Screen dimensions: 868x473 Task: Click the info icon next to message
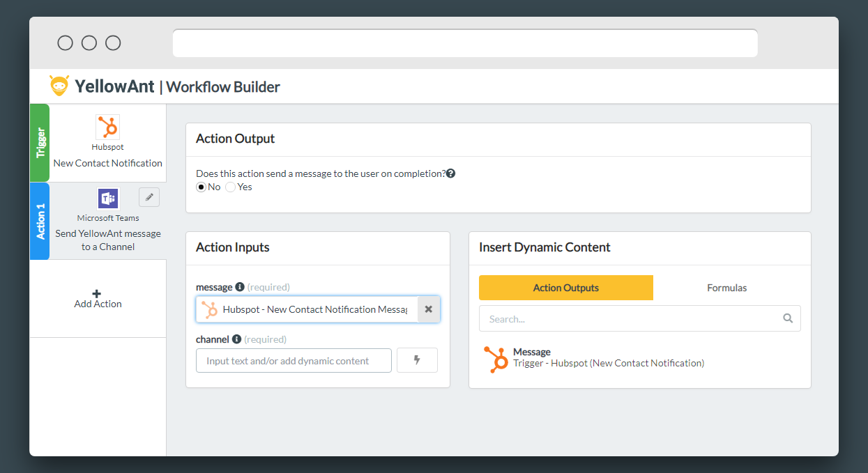coord(241,286)
